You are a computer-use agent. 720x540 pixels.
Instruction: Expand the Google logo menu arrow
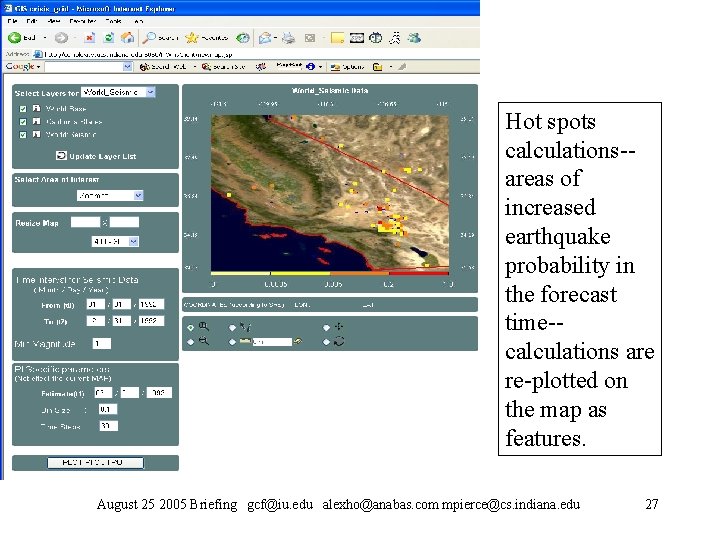(x=39, y=67)
